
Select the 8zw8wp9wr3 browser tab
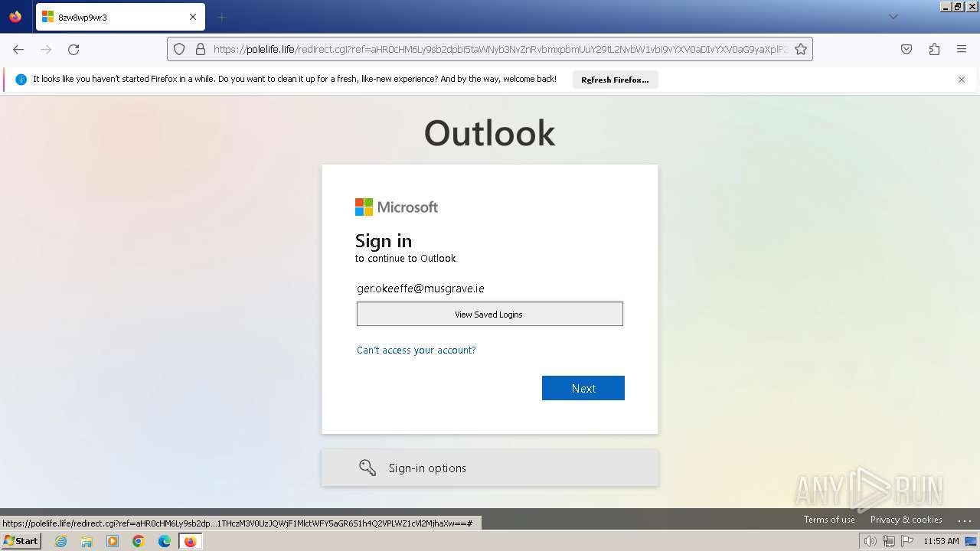120,17
